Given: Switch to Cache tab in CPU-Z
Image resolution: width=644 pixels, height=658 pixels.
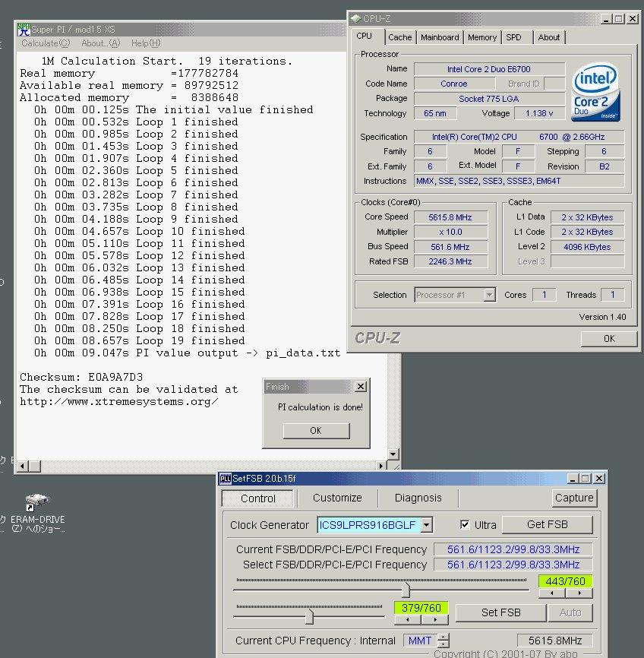Looking at the screenshot, I should (x=399, y=37).
